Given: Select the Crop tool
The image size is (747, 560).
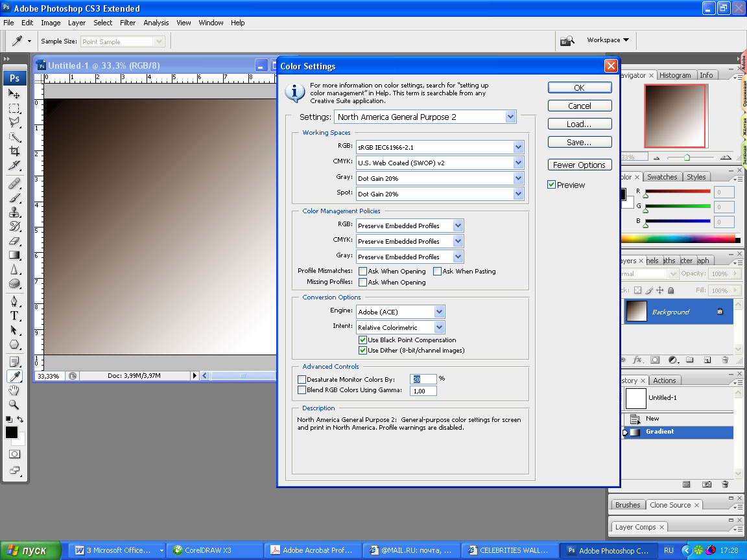Looking at the screenshot, I should pos(14,152).
